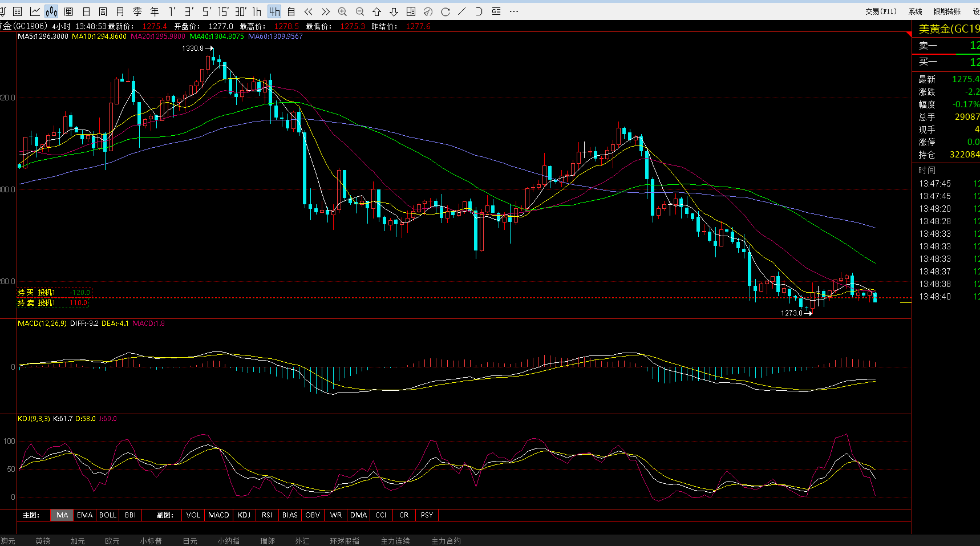
Task: Switch main chart to BBI
Action: 130,515
